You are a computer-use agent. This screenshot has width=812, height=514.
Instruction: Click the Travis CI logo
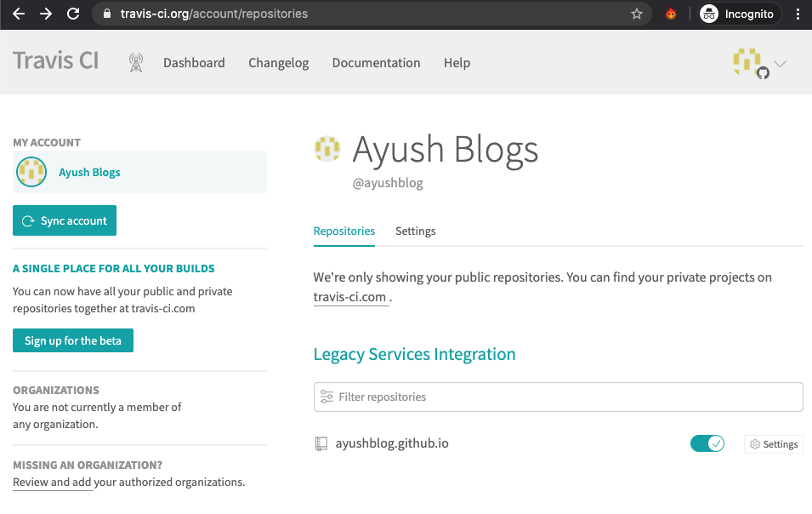coord(56,60)
